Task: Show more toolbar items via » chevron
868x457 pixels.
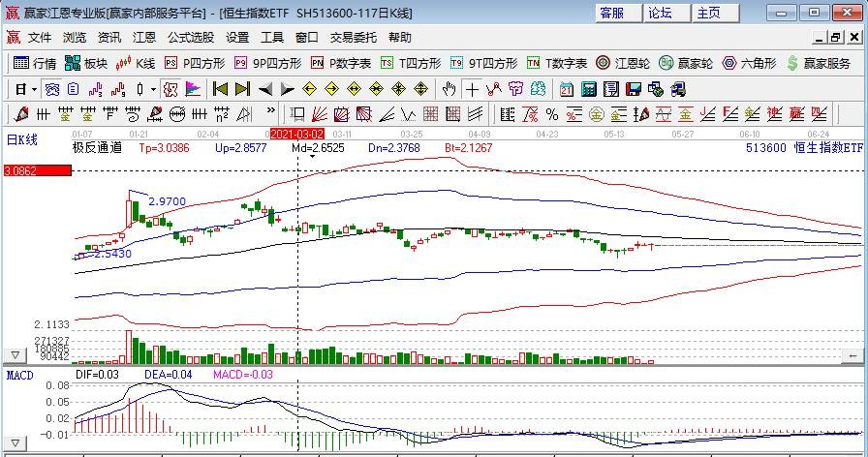Action: point(270,111)
